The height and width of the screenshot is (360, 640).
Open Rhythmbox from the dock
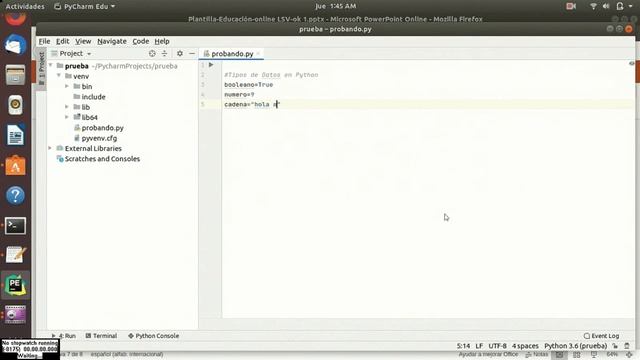coord(15,105)
